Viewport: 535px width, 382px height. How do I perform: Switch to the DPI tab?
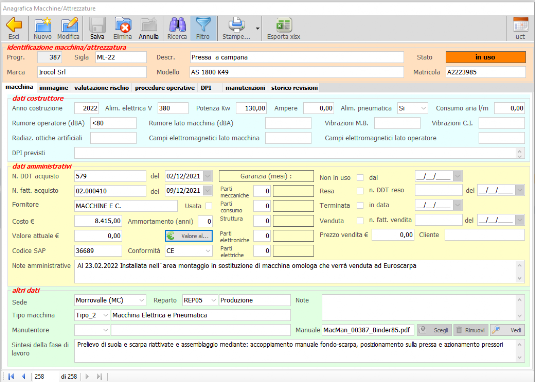[206, 88]
